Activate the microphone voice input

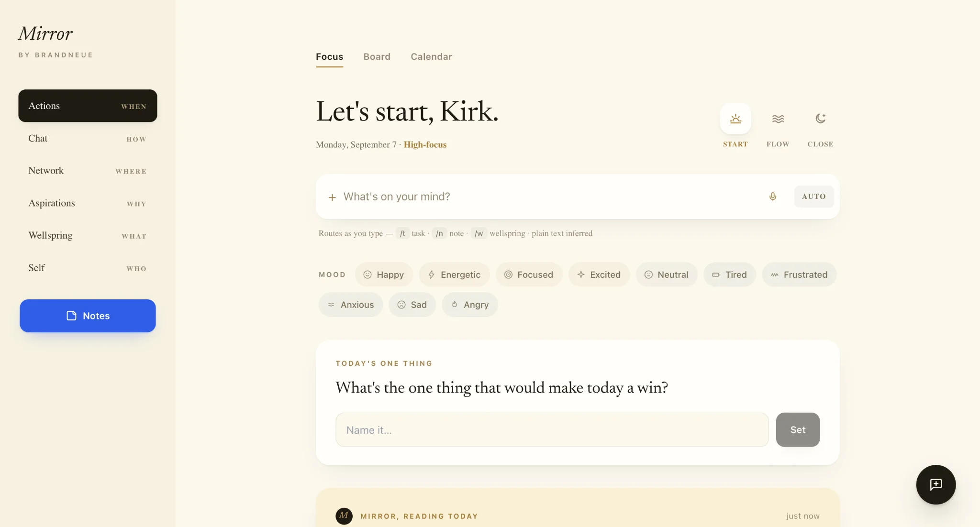pos(773,197)
